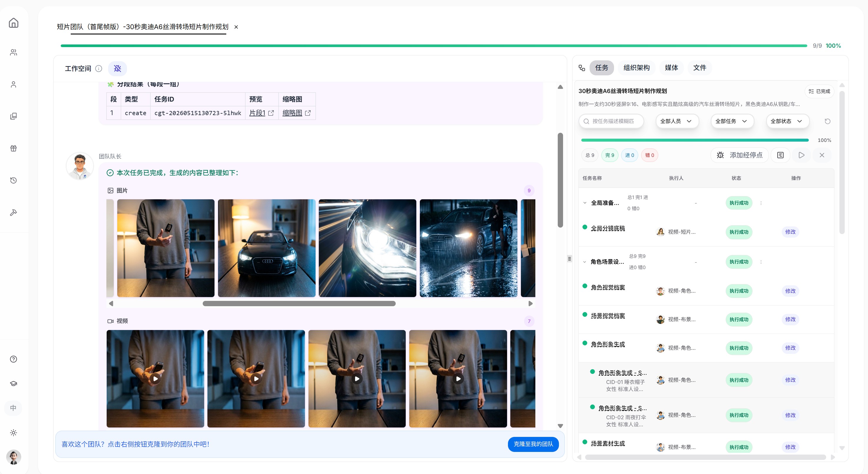Play the third video with warm lamp

(x=357, y=379)
